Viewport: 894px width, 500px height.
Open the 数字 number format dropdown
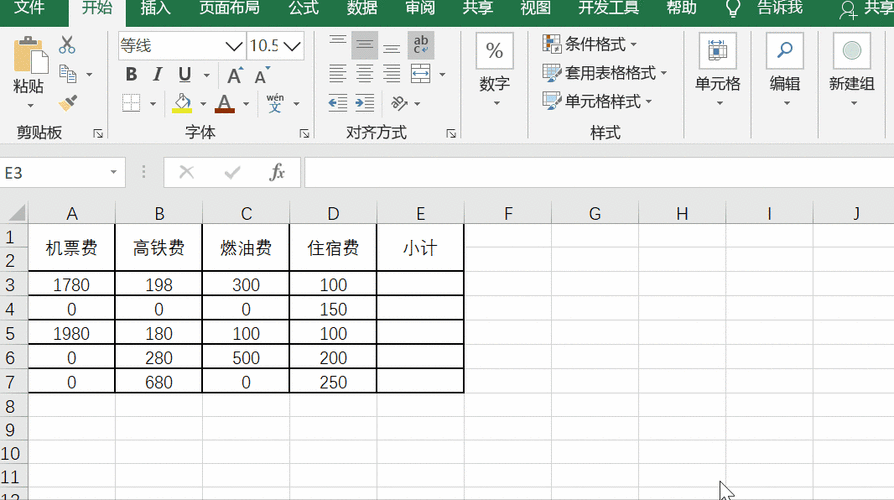pyautogui.click(x=494, y=70)
